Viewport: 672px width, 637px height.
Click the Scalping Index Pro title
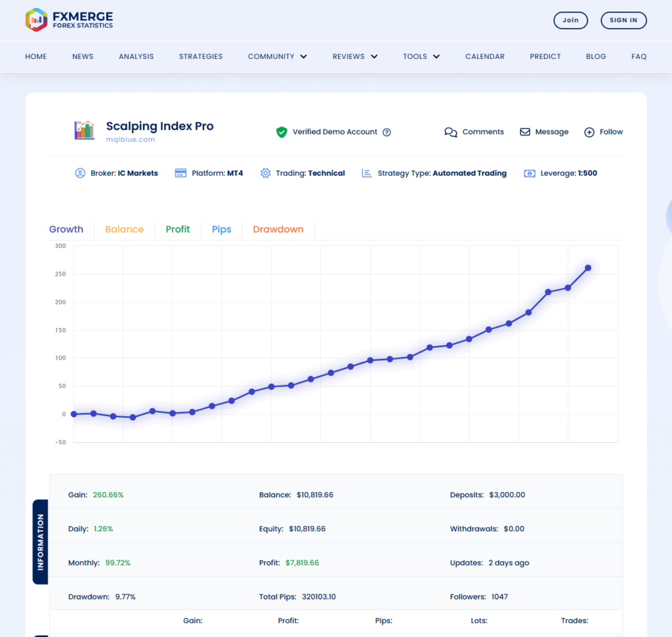(x=160, y=127)
